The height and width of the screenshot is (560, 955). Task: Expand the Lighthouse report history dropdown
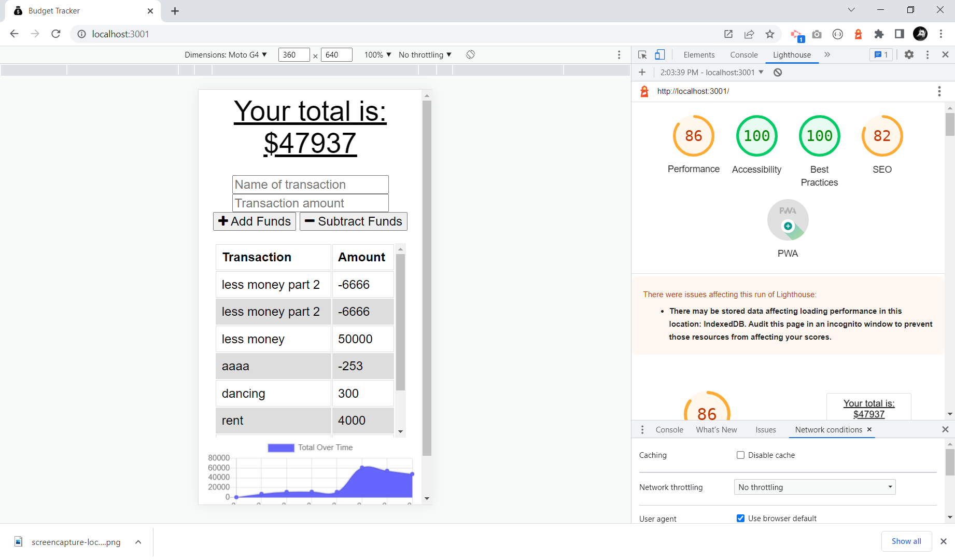coord(762,72)
